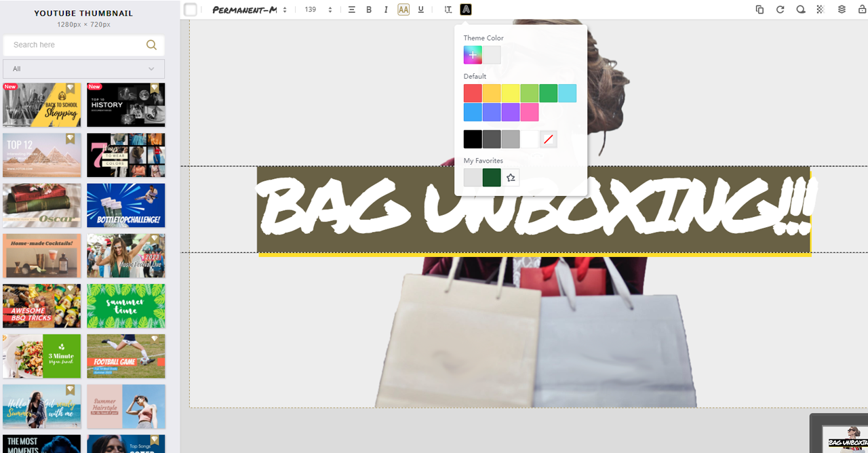Screen dimensions: 868x453
Task: Choose the Top 12 pyramids template
Action: pos(42,155)
